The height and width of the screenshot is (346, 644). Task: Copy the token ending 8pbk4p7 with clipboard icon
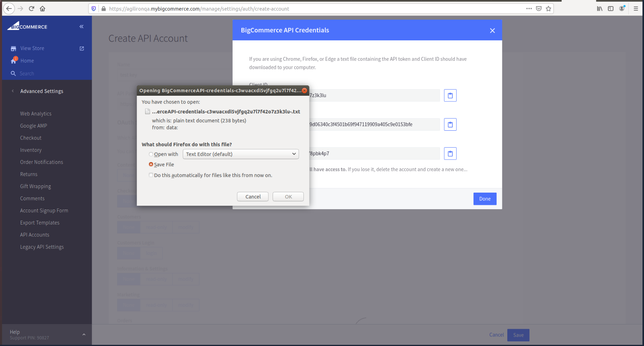(x=450, y=154)
